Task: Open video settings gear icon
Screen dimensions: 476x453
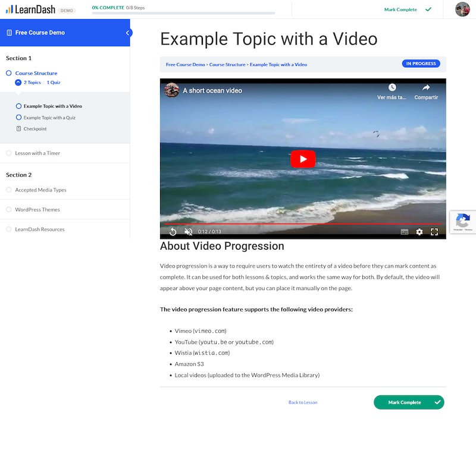Action: 419,232
